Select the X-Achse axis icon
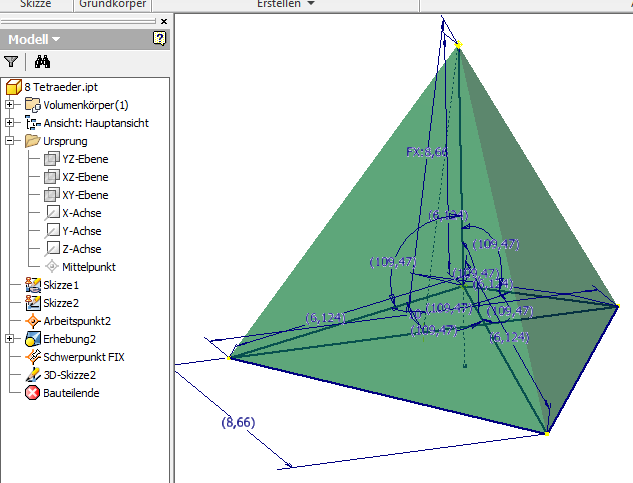Viewport: 633px width, 483px height. (x=52, y=213)
